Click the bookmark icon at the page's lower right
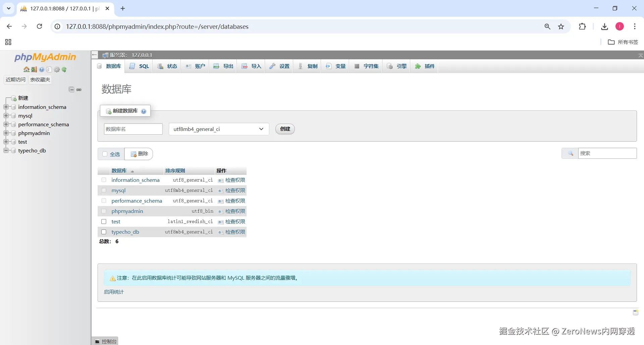This screenshot has height=345, width=644. pyautogui.click(x=636, y=313)
